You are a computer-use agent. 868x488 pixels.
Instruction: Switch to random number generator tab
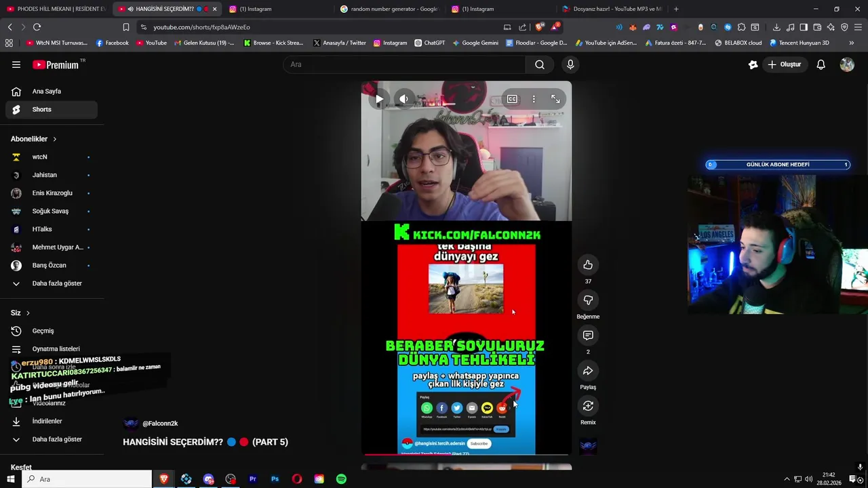389,9
